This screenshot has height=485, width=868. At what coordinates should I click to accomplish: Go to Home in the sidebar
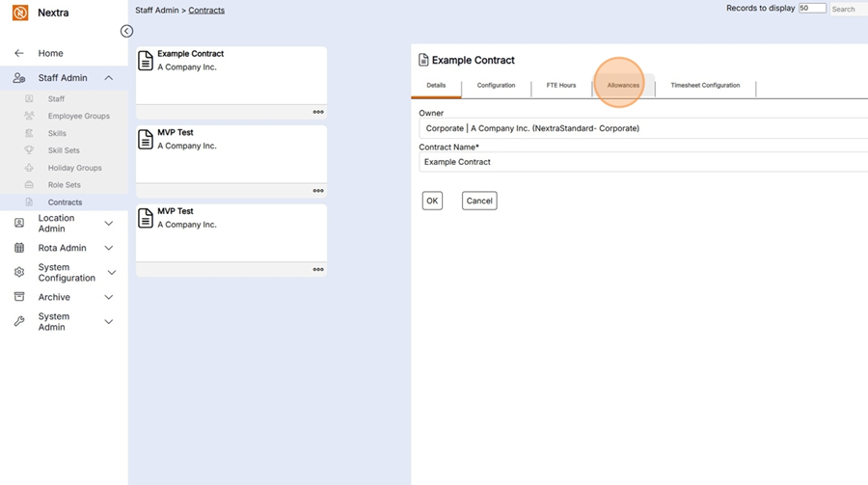tap(50, 53)
